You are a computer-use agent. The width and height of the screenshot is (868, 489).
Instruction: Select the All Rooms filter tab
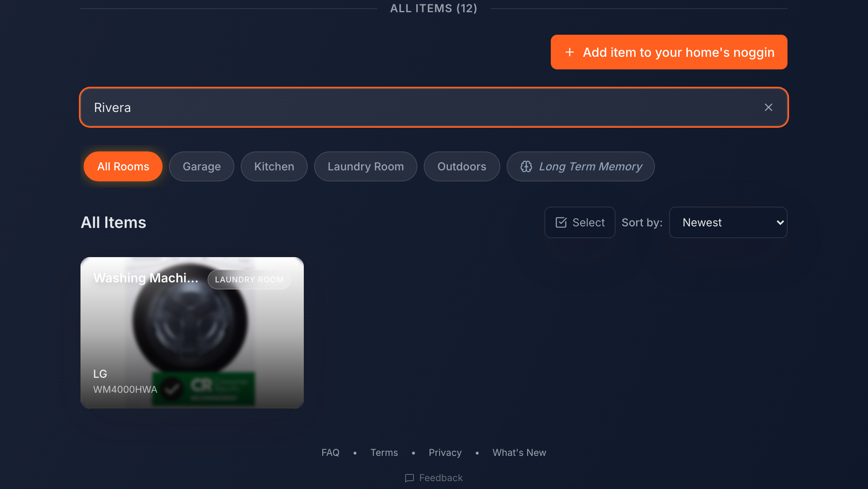tap(123, 166)
